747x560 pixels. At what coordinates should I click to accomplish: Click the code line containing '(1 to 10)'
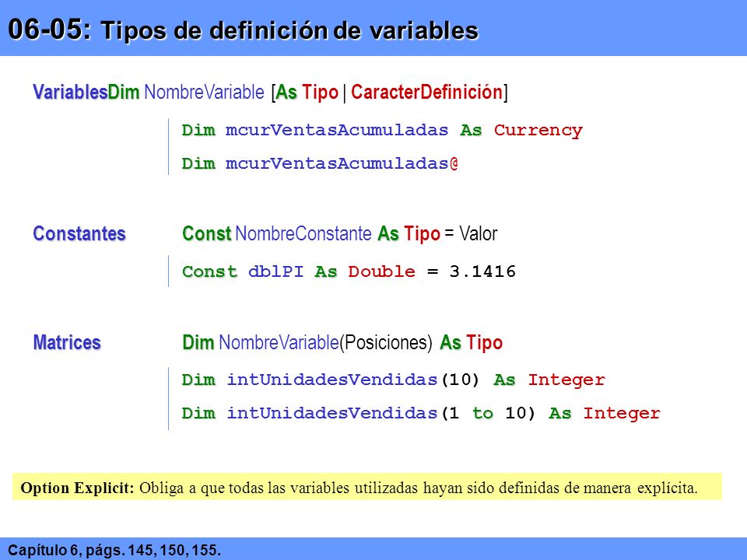coord(421,413)
